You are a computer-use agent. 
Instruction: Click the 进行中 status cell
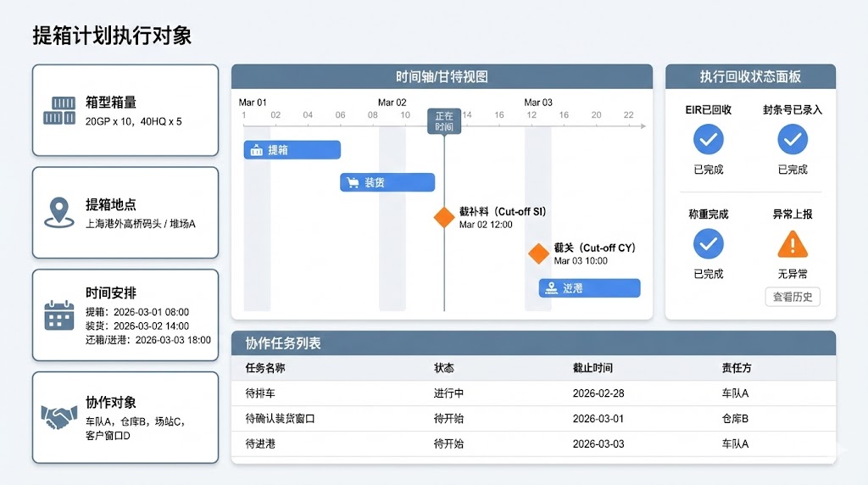[448, 393]
